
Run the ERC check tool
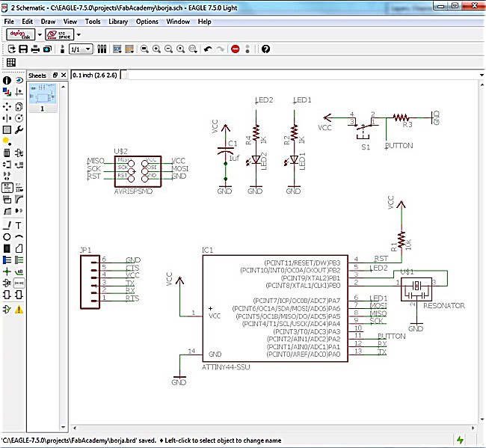(7, 309)
